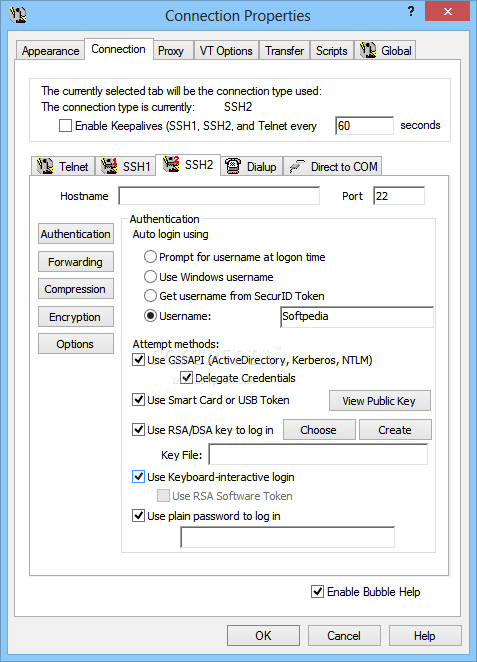The image size is (477, 662).
Task: Uncheck Use Smart Card or USB Token
Action: point(138,399)
